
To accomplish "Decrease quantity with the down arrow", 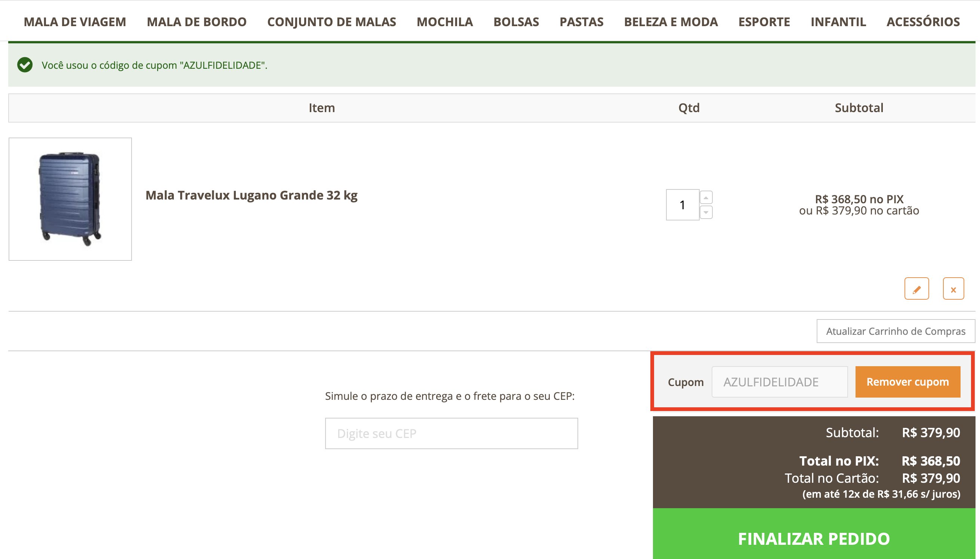I will click(x=706, y=212).
